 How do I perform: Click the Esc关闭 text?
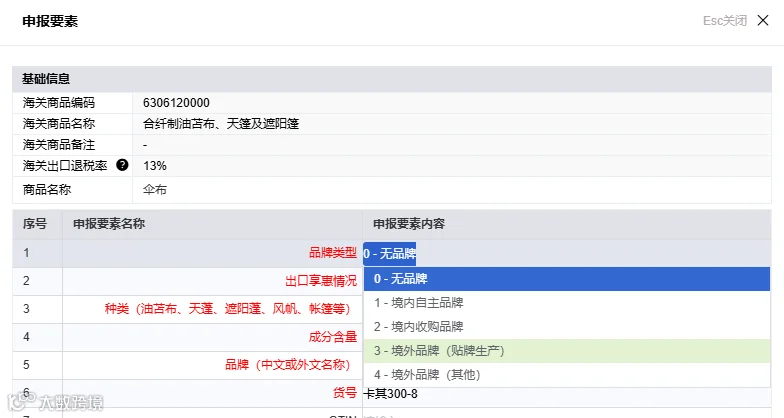(724, 21)
